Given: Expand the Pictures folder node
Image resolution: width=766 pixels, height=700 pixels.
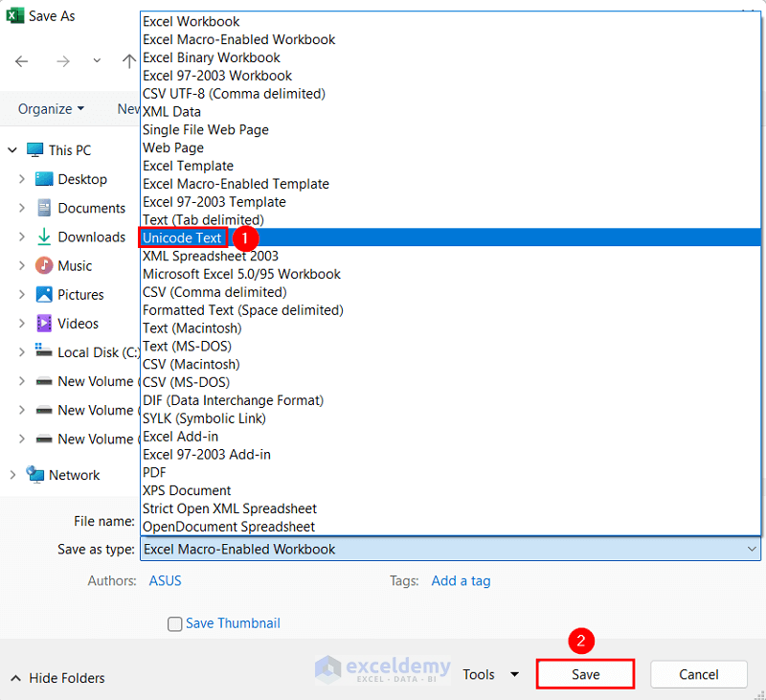Looking at the screenshot, I should tap(21, 295).
